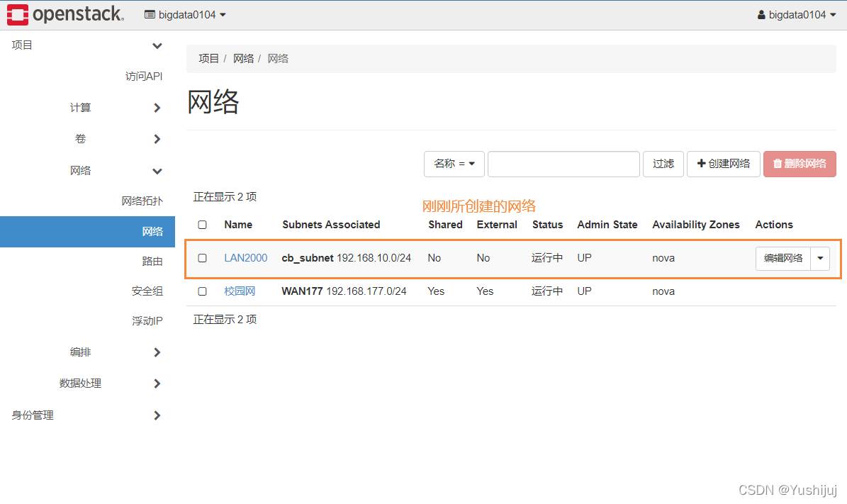The height and width of the screenshot is (504, 847).
Task: Open the bigdata0104 user account menu
Action: point(797,15)
